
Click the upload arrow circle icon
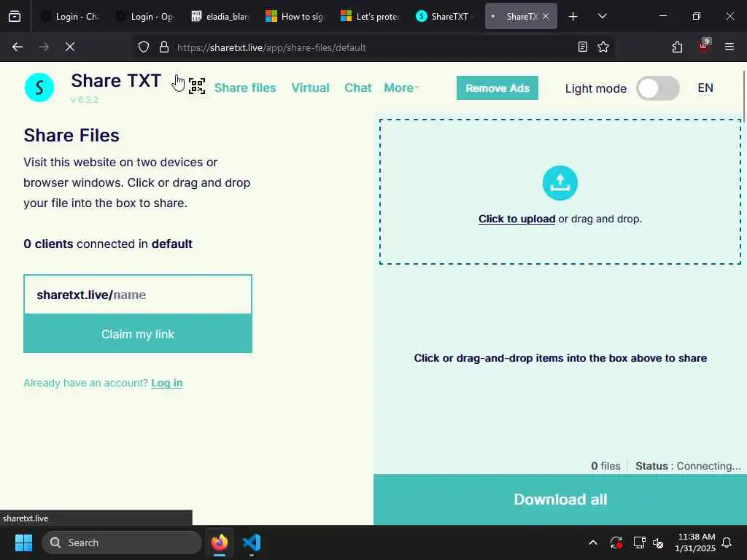point(560,183)
